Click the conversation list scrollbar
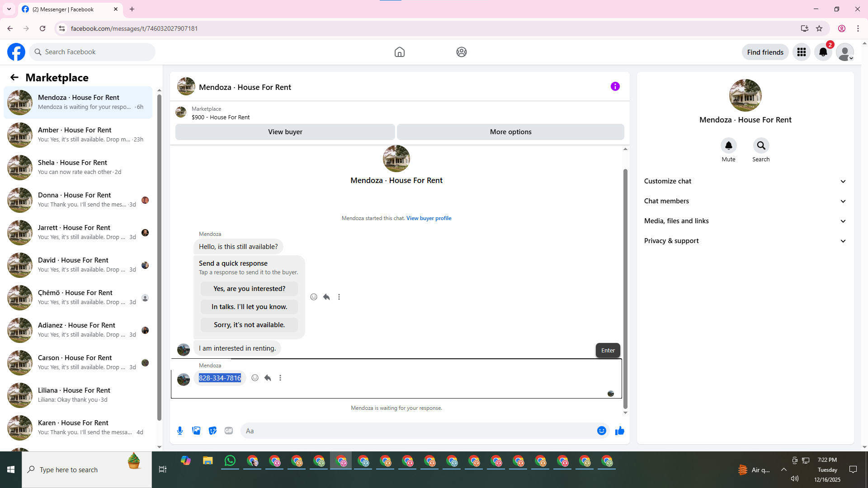Viewport: 868px width, 488px height. pos(159,258)
